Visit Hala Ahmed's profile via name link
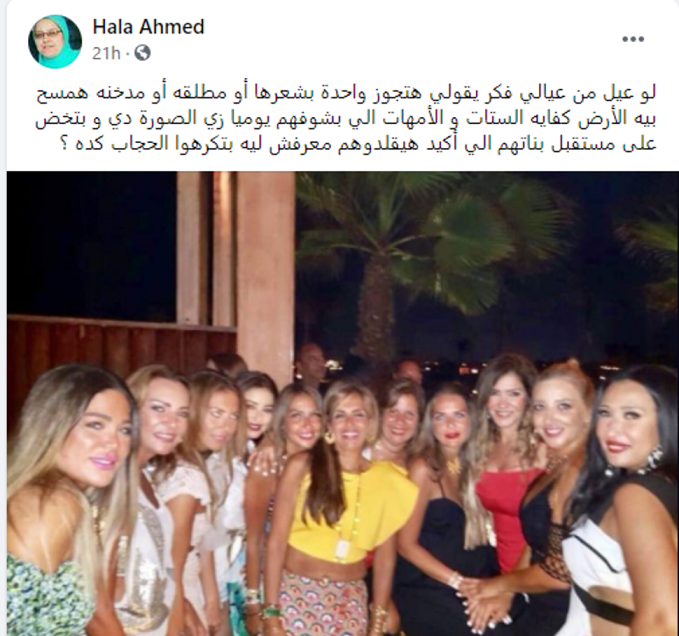Image resolution: width=679 pixels, height=636 pixels. coord(148,27)
